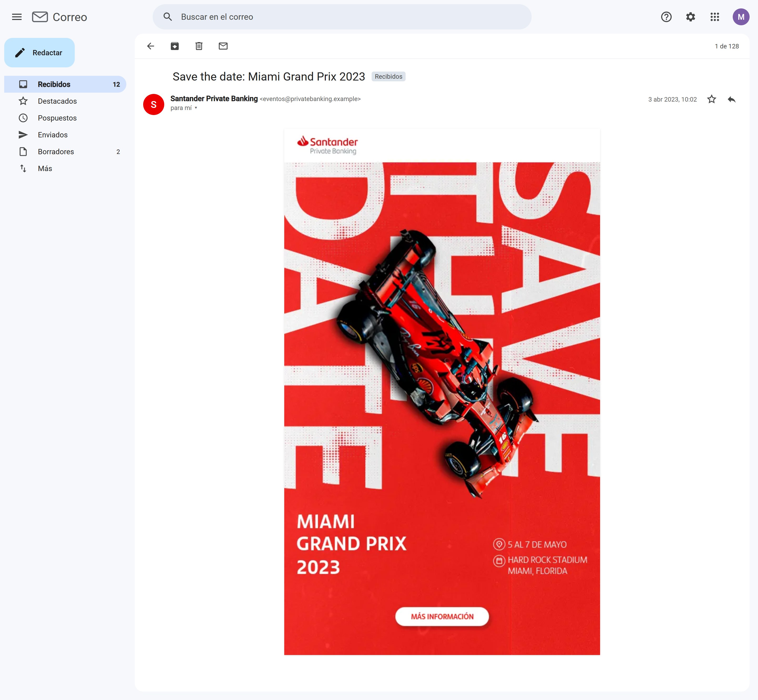
Task: Open the help question mark icon
Action: tap(666, 17)
